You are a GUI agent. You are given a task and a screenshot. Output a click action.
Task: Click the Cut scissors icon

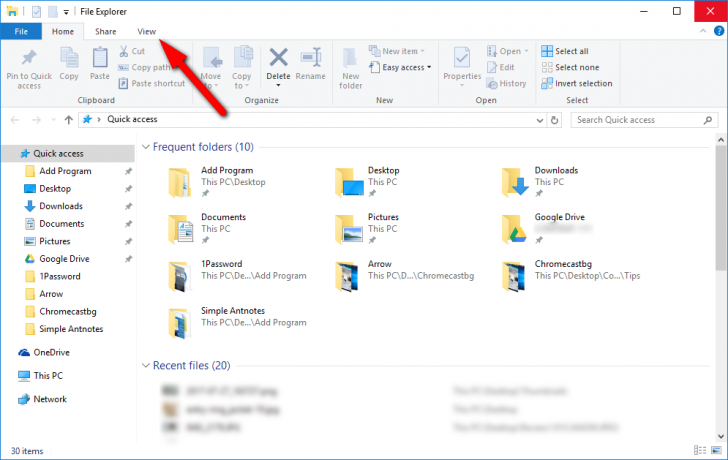click(x=124, y=51)
